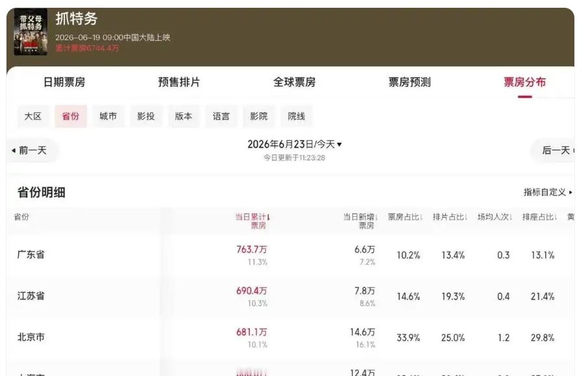Image resolution: width=588 pixels, height=376 pixels.
Task: Filter distribution by 大区
Action: pyautogui.click(x=33, y=116)
